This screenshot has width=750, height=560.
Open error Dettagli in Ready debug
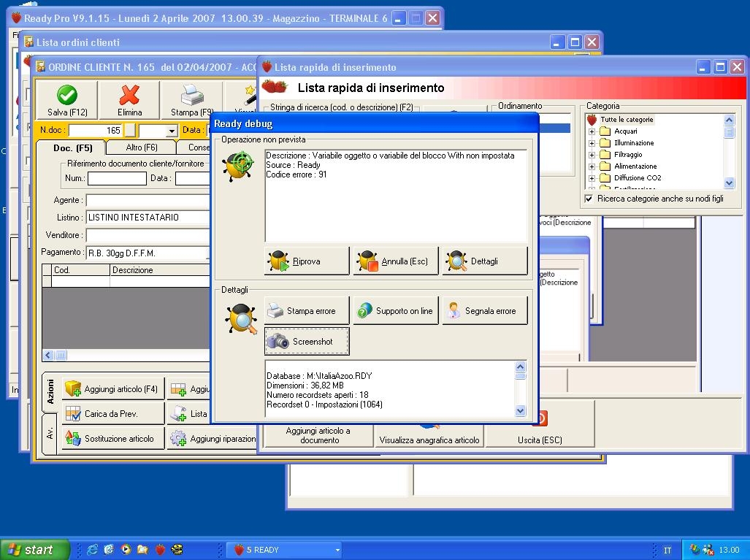point(484,261)
